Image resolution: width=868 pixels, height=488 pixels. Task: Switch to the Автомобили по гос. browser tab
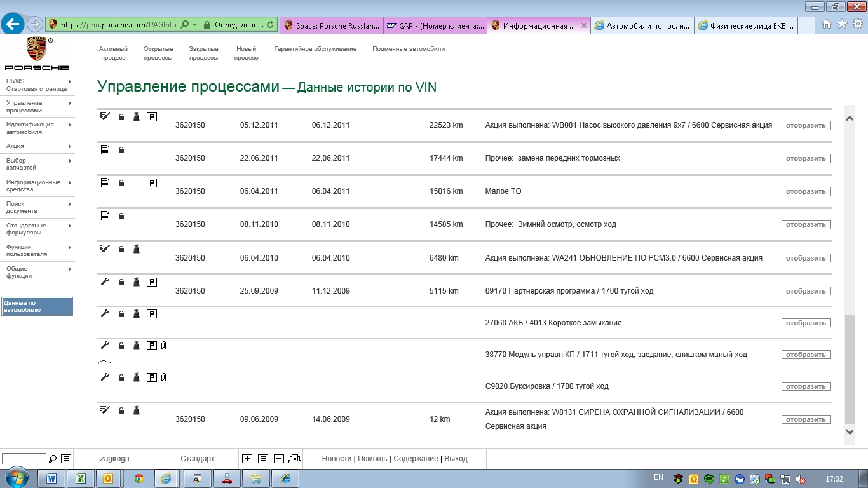coord(642,25)
